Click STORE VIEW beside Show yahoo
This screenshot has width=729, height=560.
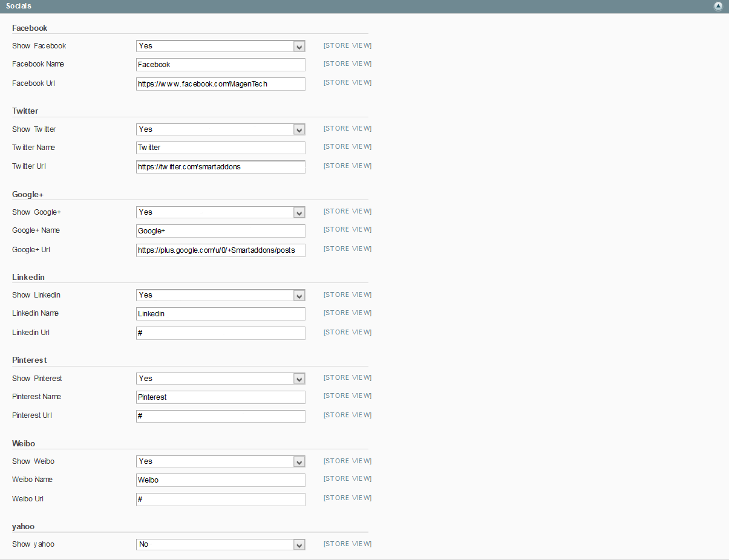click(348, 544)
